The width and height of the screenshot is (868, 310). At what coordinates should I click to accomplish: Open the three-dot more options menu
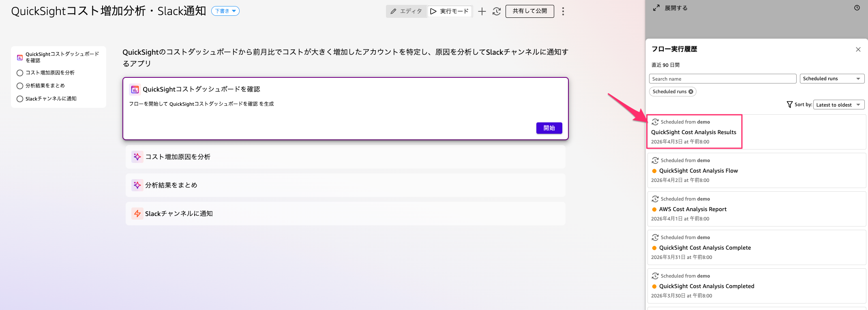[x=563, y=11]
